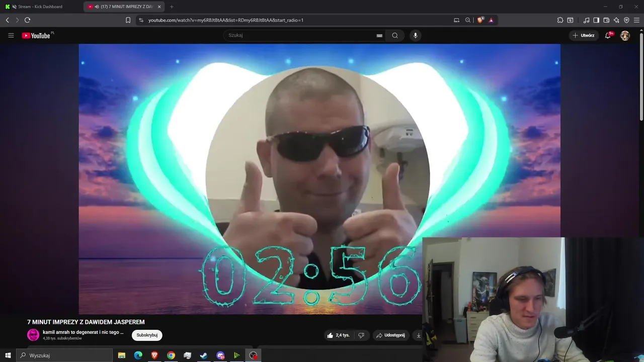Viewport: 644px width, 362px height.
Task: Open the Leo AI sparkle icon
Action: 616,20
